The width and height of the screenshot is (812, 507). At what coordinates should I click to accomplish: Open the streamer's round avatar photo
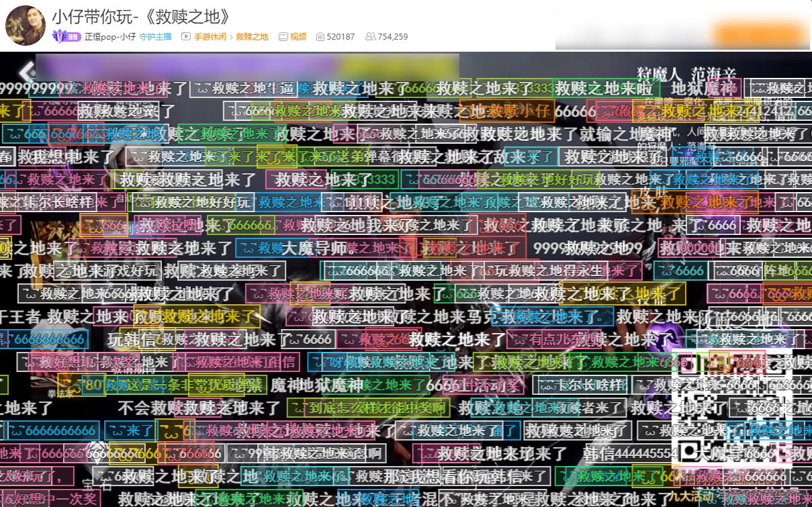coord(25,25)
